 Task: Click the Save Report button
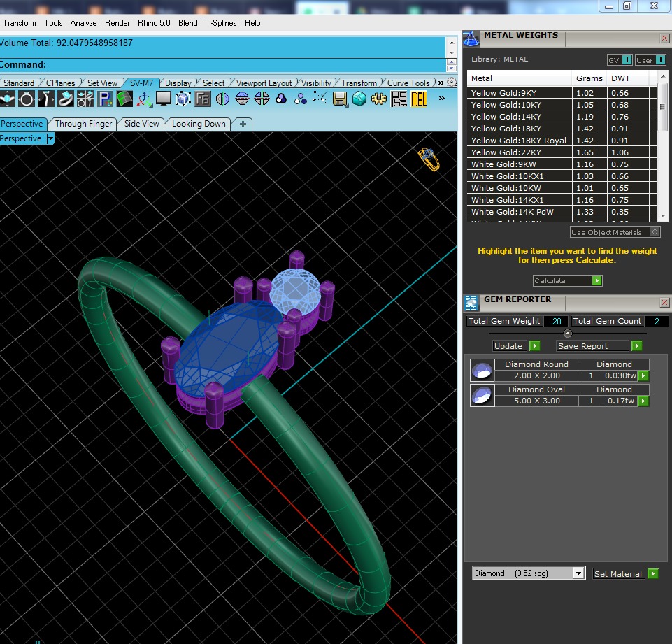[x=599, y=346]
